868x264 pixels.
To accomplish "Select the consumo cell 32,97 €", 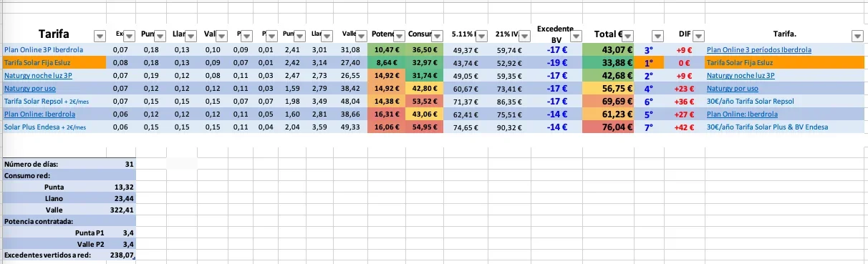I will tap(424, 63).
